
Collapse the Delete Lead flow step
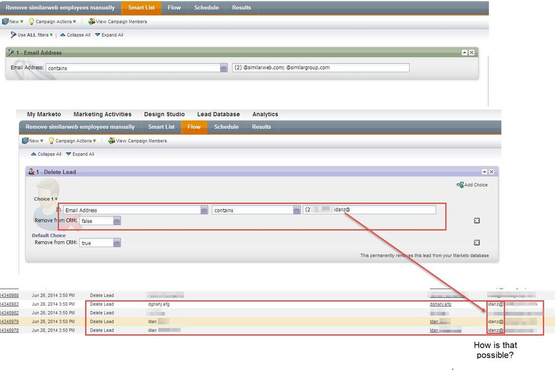(x=484, y=172)
